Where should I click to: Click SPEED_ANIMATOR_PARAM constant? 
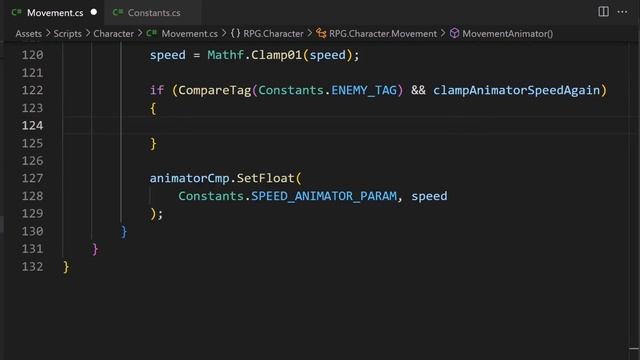[x=324, y=196]
